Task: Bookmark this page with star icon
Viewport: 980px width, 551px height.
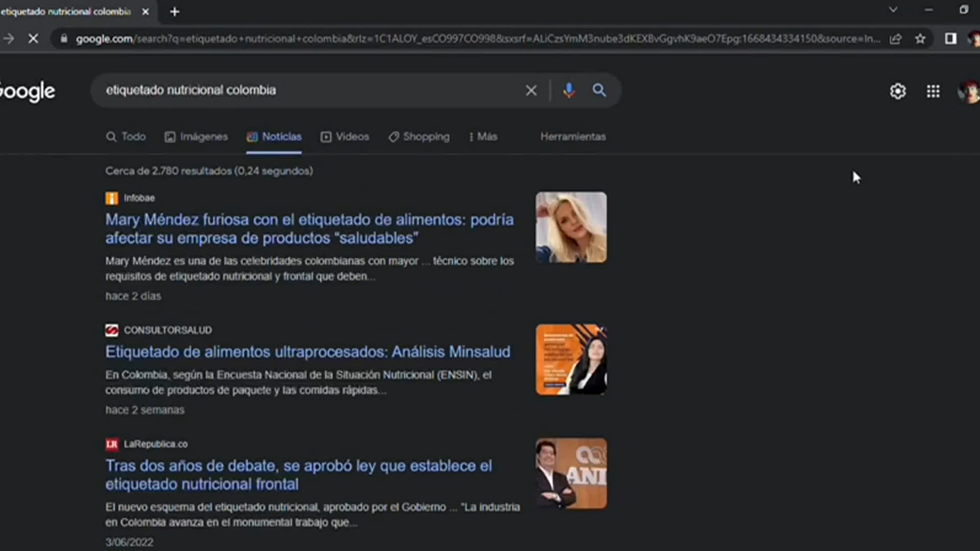Action: pyautogui.click(x=920, y=39)
